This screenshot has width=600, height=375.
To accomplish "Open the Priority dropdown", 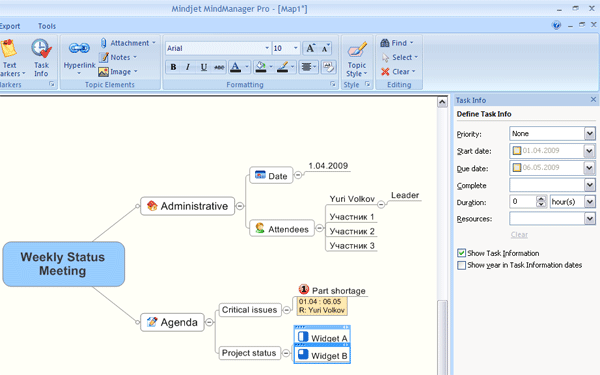I will pyautogui.click(x=590, y=134).
